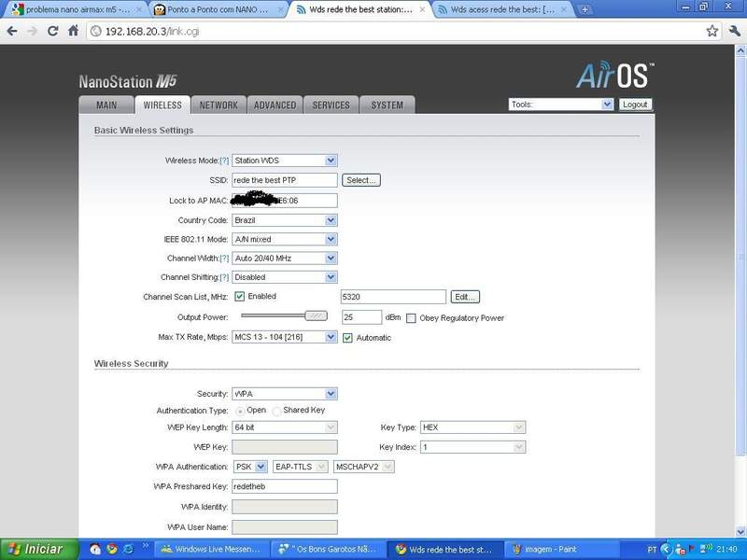747x560 pixels.
Task: Open Windows Live Messenger taskbar item
Action: (x=210, y=549)
